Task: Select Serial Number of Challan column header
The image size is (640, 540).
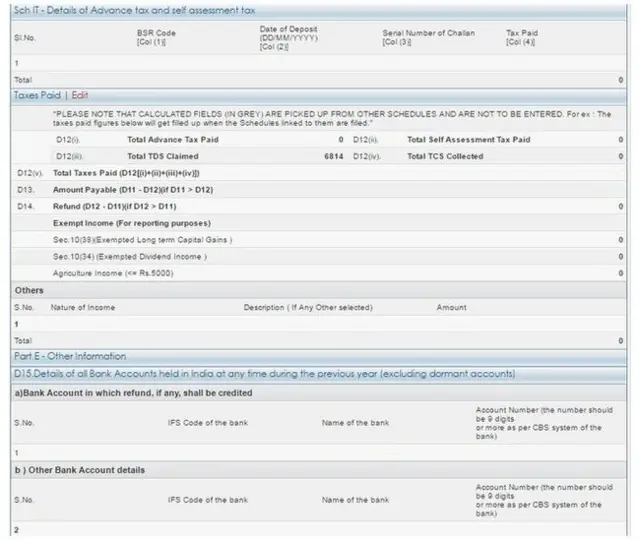Action: (429, 37)
